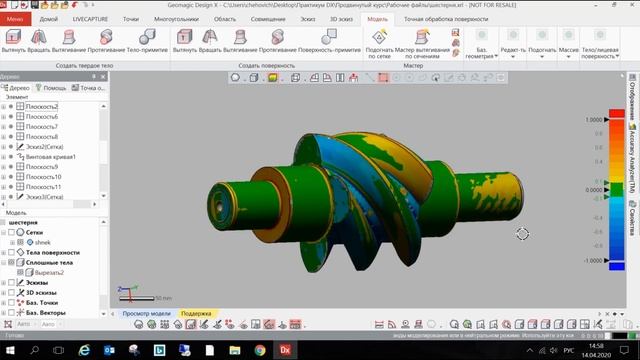
Task: Open Outlook from taskbar
Action: coord(109,350)
